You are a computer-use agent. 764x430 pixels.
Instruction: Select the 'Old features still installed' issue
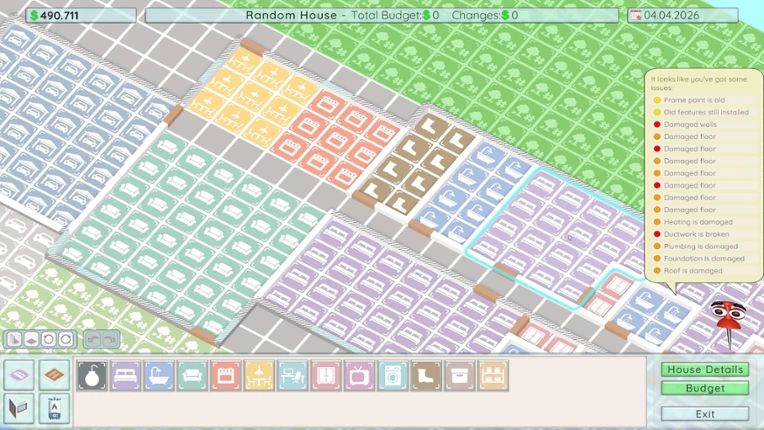tap(705, 112)
